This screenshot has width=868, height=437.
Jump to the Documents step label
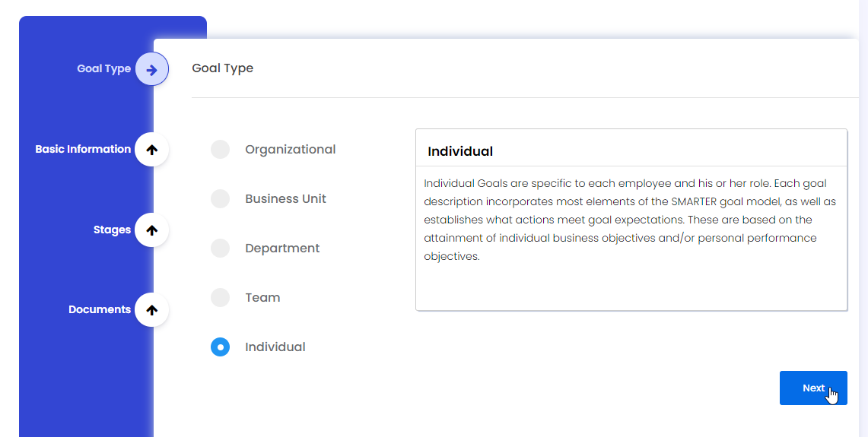coord(100,310)
